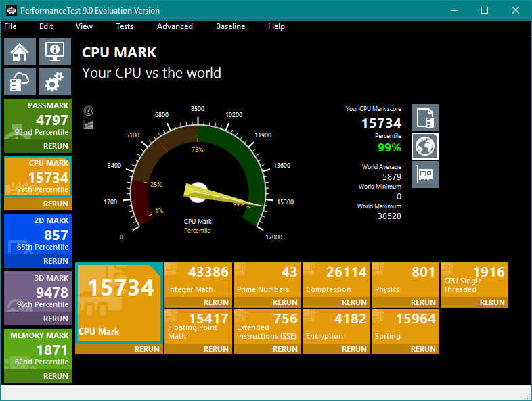
Task: Select the Encryption 4182 tile
Action: pos(336,327)
